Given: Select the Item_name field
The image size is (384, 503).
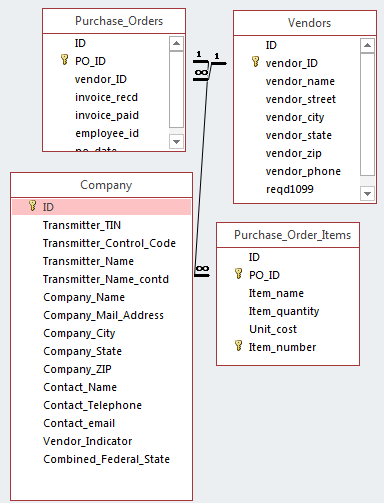Looking at the screenshot, I should point(276,293).
